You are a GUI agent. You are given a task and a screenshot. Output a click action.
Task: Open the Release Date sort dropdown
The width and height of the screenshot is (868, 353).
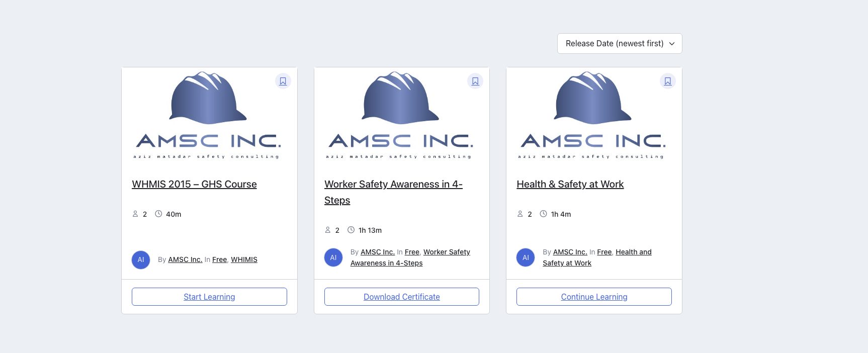[x=620, y=43]
